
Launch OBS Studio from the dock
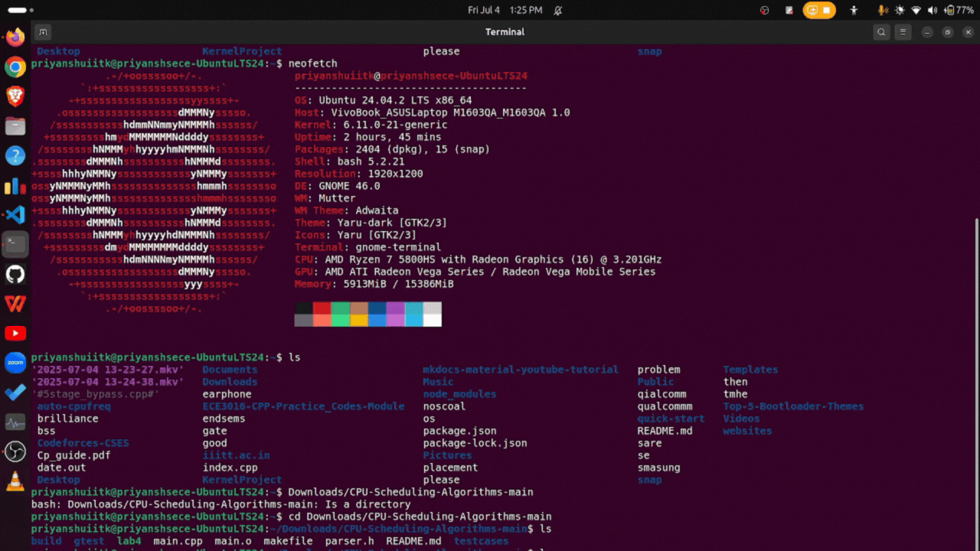click(15, 452)
